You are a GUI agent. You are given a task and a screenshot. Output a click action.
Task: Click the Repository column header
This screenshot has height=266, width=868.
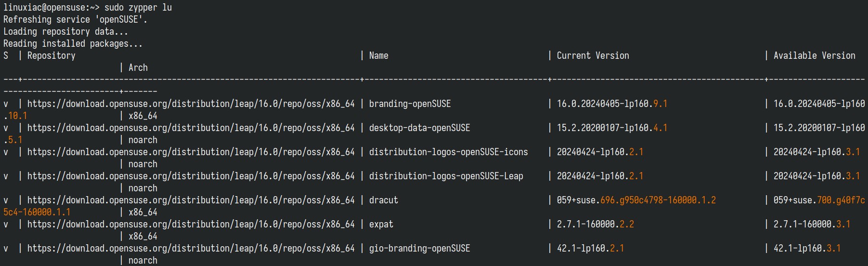coord(51,55)
